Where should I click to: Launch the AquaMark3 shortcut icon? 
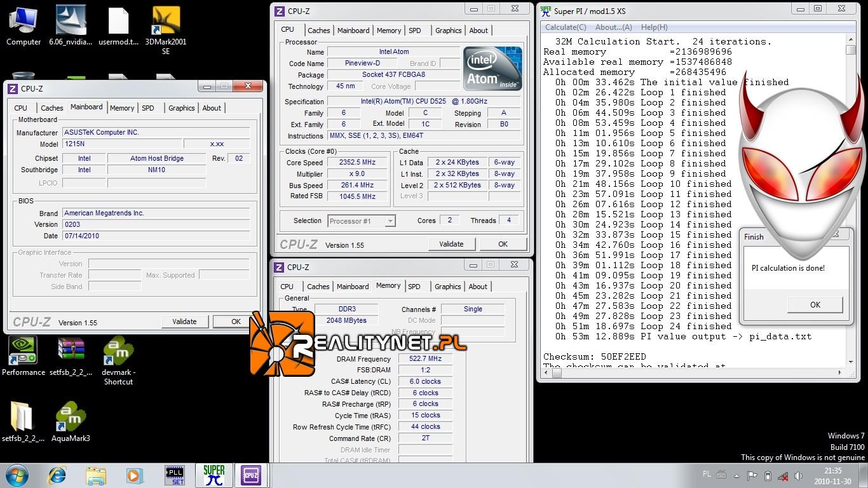[71, 421]
